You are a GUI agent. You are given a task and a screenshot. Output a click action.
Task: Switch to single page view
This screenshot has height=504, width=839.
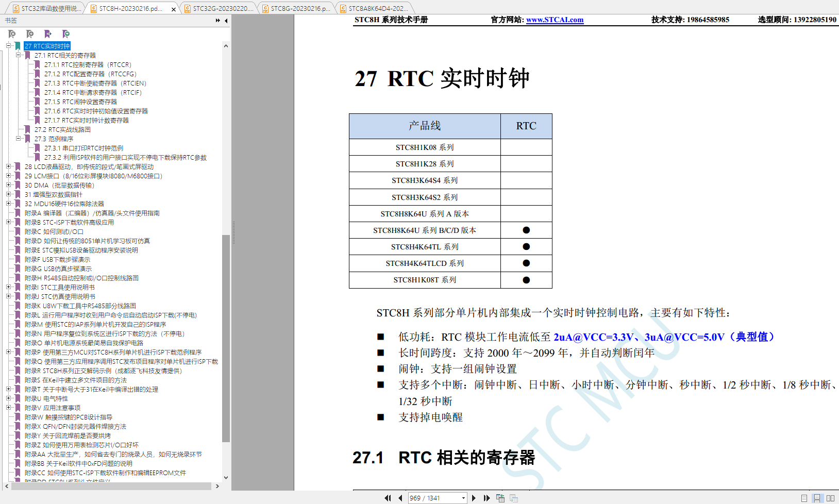(x=804, y=498)
